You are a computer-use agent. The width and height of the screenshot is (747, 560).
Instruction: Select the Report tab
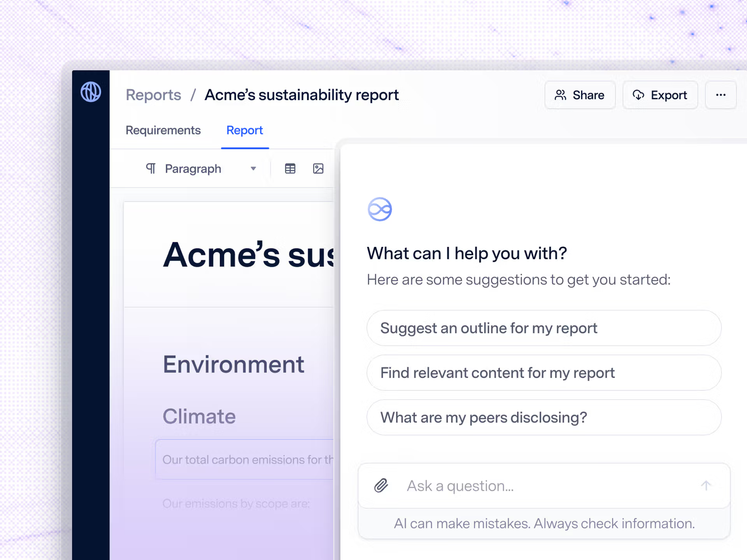pyautogui.click(x=245, y=130)
